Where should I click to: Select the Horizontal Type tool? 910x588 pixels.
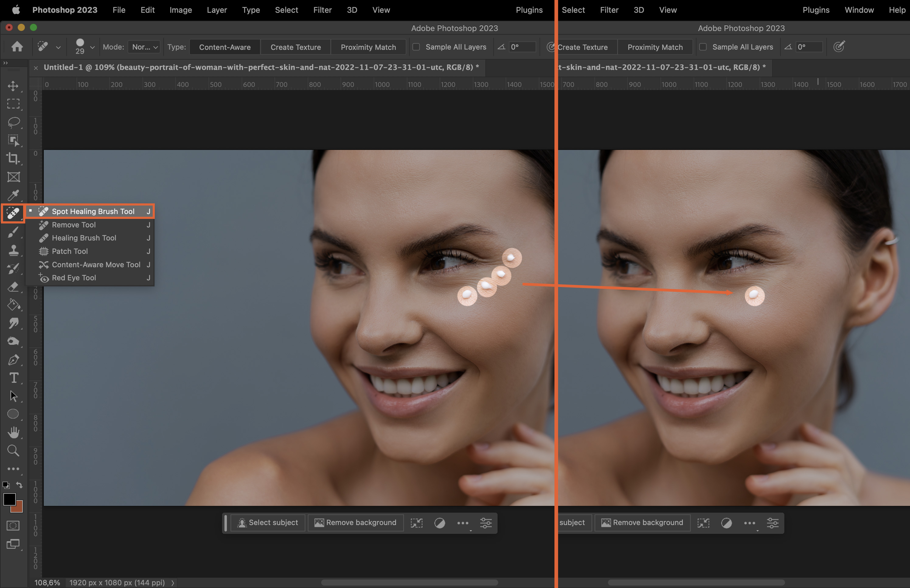coord(13,378)
